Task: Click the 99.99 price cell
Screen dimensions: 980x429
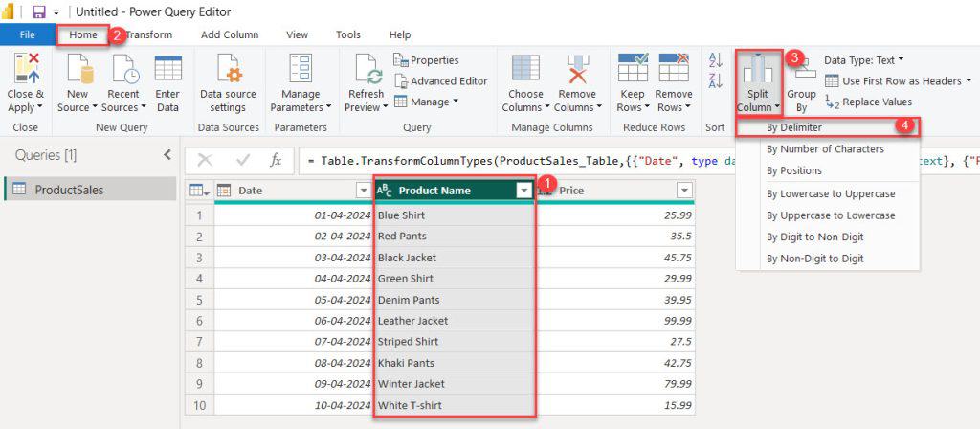Action: (x=614, y=320)
